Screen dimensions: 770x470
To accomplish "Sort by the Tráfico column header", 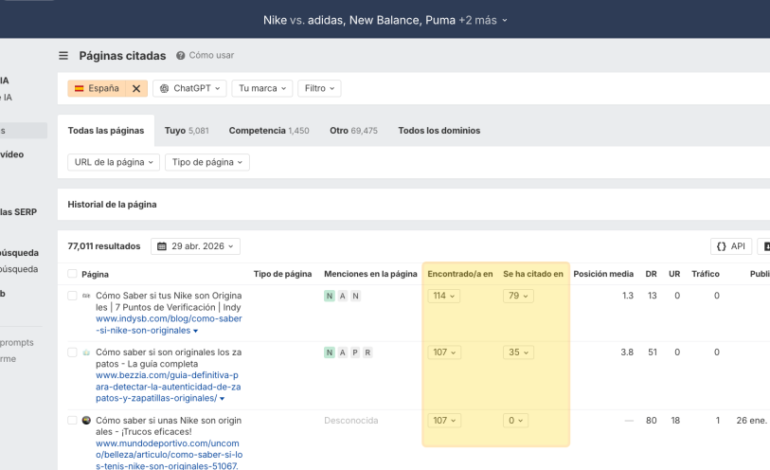I will 706,274.
